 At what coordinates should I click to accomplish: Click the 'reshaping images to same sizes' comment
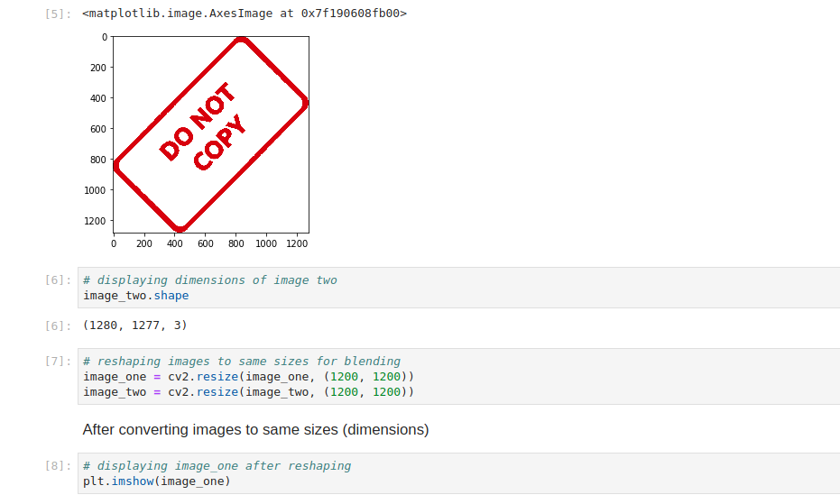pyautogui.click(x=242, y=361)
